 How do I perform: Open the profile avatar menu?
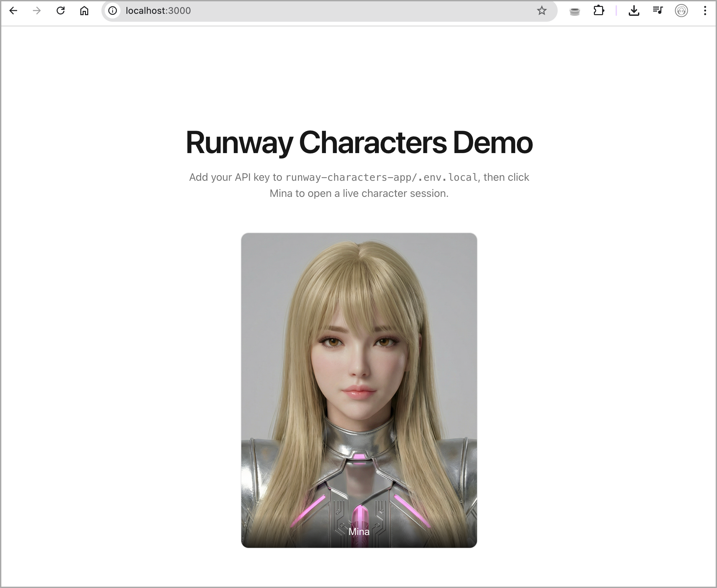tap(681, 11)
